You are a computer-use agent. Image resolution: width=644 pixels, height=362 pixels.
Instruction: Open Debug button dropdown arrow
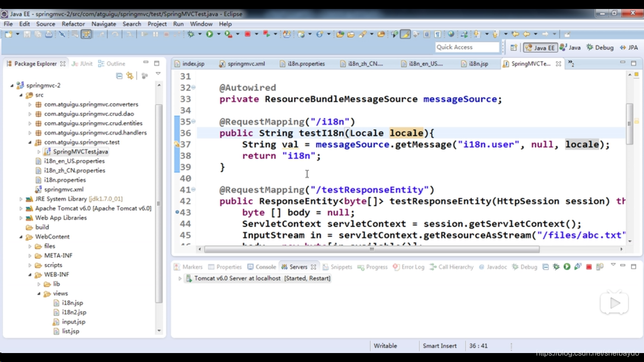click(200, 34)
